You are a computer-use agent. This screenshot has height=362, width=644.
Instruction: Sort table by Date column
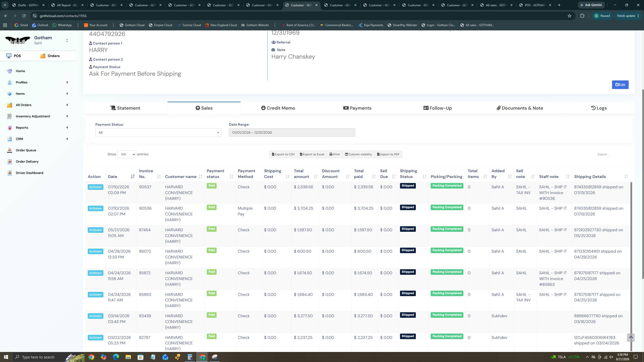[x=121, y=176]
